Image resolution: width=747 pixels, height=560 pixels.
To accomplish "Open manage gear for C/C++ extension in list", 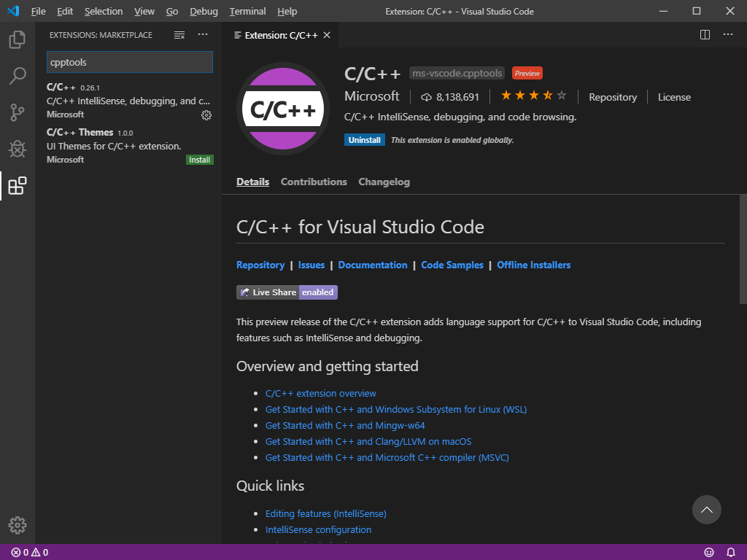I will tap(206, 114).
